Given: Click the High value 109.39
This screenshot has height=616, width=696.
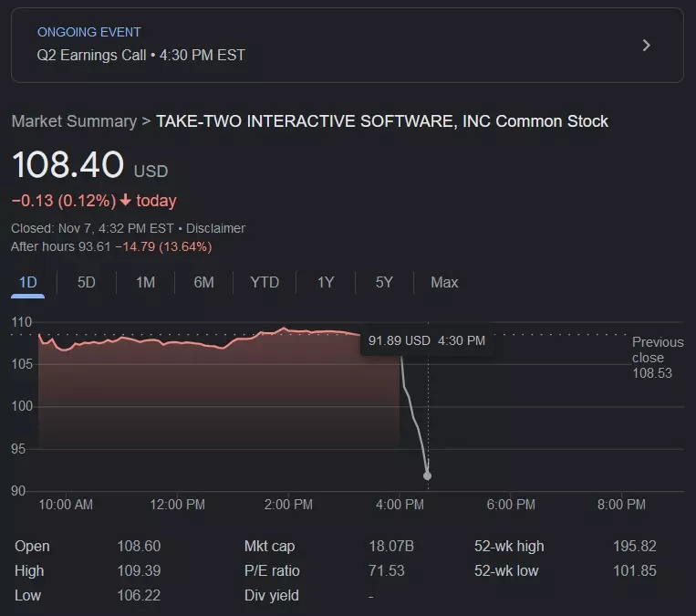Looking at the screenshot, I should tap(139, 570).
